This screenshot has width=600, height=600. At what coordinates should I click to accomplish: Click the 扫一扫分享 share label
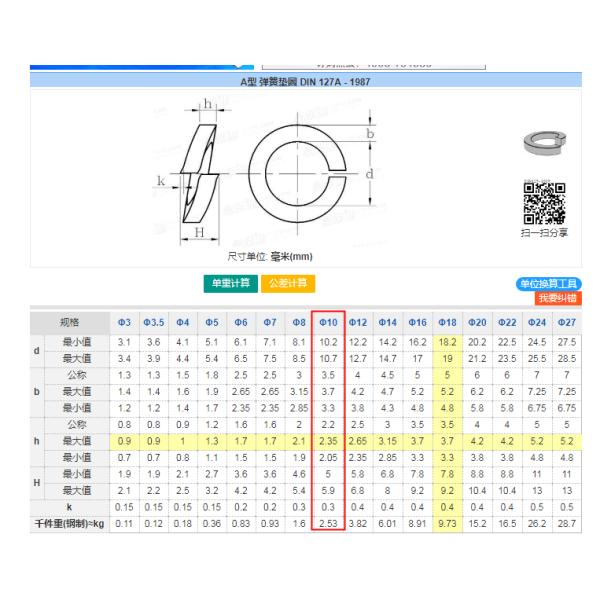544,233
